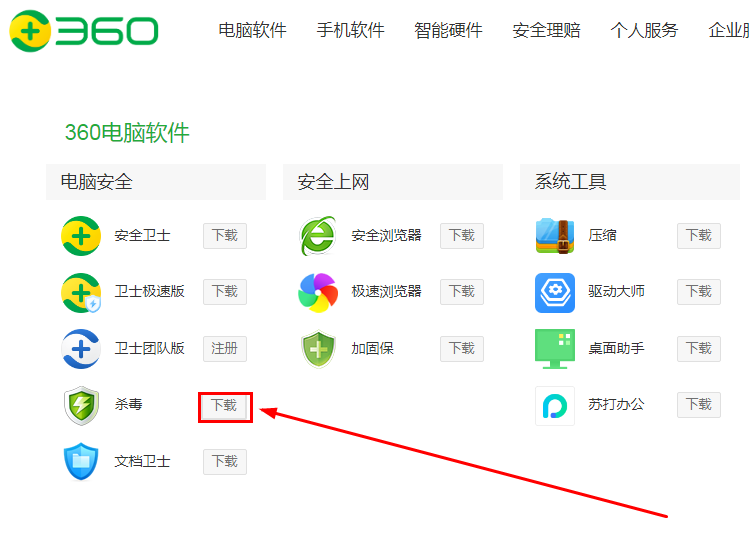The image size is (749, 537).
Task: Click the 卫士团队版 product name
Action: click(150, 348)
